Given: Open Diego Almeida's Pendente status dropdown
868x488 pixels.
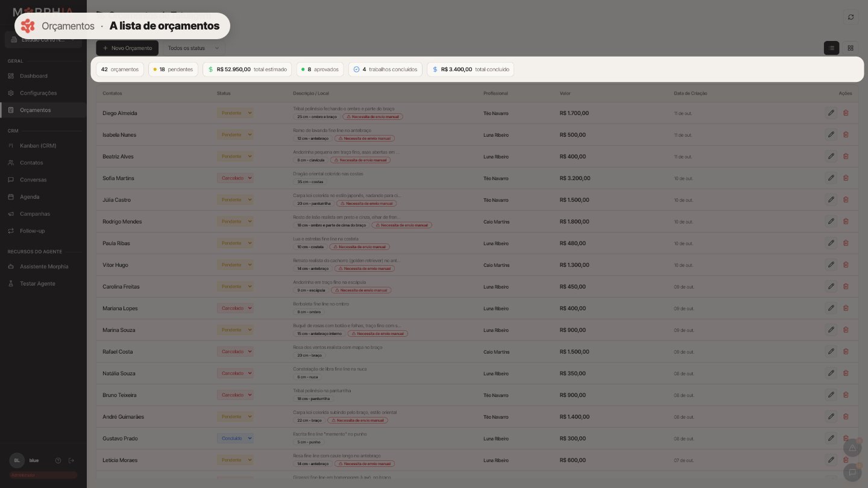Looking at the screenshot, I should [x=235, y=113].
